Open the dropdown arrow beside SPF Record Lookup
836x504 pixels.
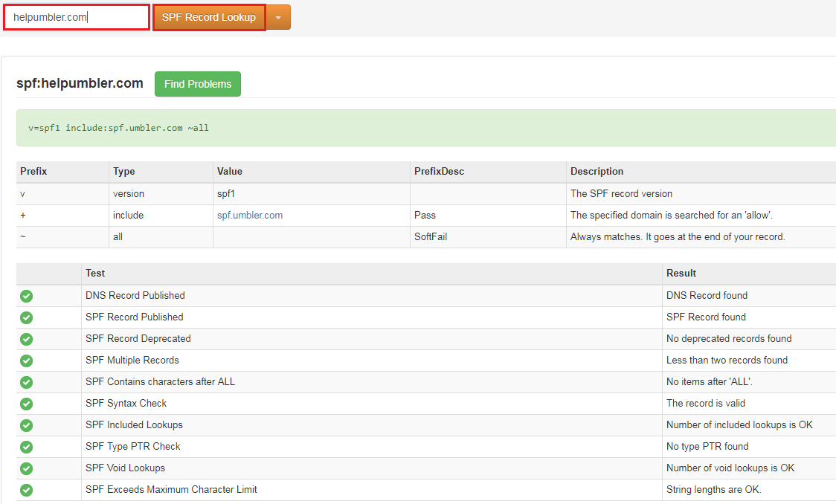pos(278,17)
